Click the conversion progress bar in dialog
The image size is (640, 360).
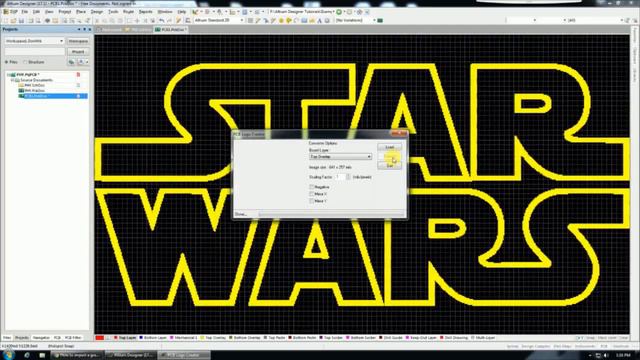331,214
